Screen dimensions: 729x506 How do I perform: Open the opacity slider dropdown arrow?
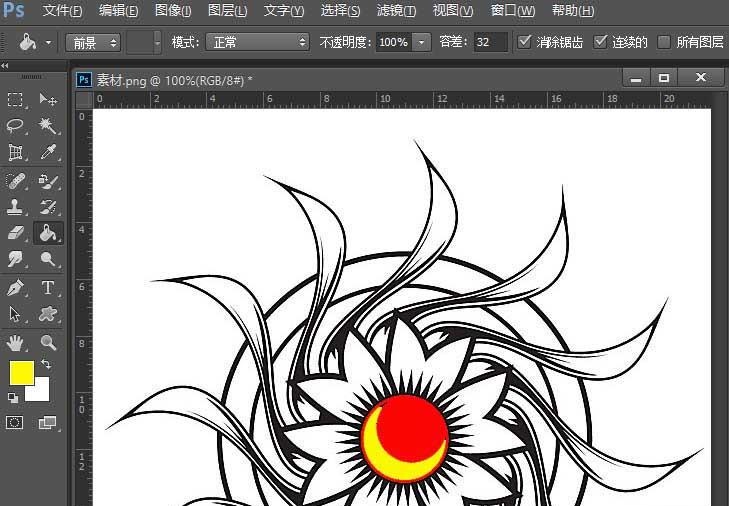(421, 42)
